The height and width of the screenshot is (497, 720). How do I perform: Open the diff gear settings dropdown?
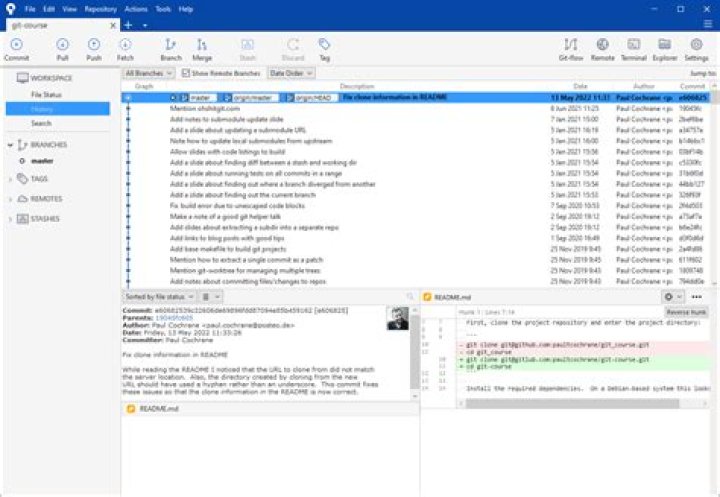point(673,297)
